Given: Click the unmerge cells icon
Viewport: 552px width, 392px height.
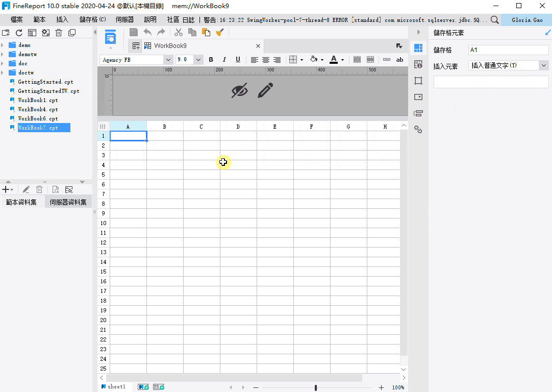Looking at the screenshot, I should [370, 60].
